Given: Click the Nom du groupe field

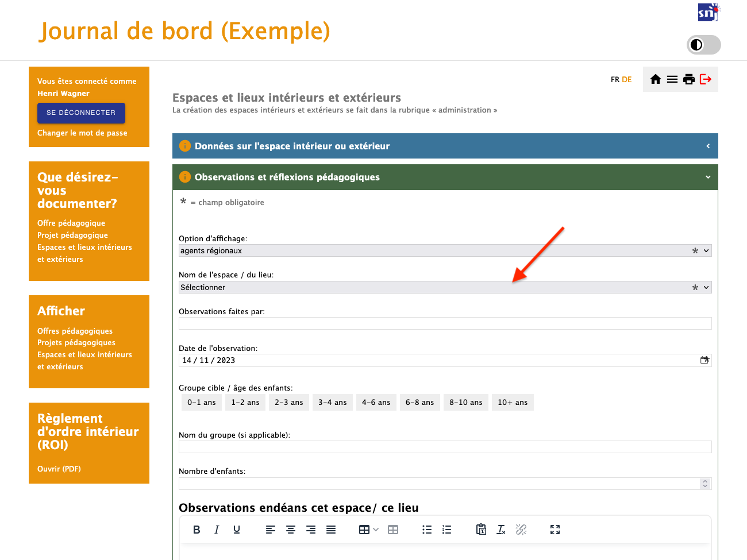Looking at the screenshot, I should [x=445, y=447].
